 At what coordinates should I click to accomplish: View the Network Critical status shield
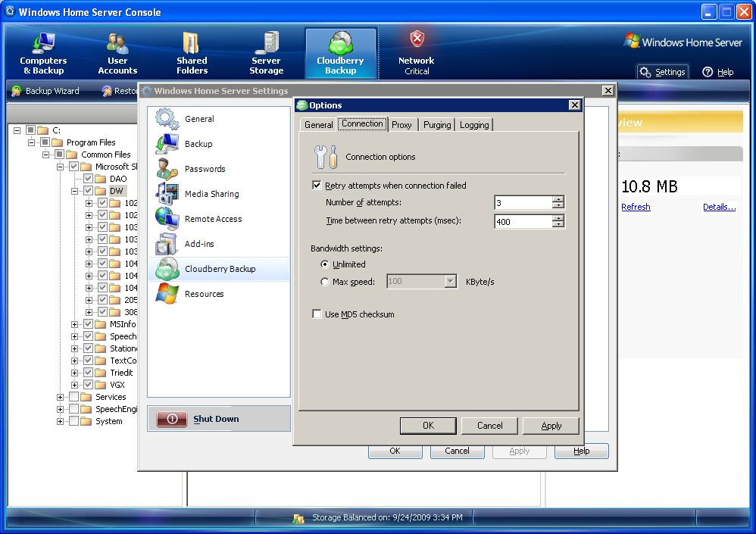417,39
